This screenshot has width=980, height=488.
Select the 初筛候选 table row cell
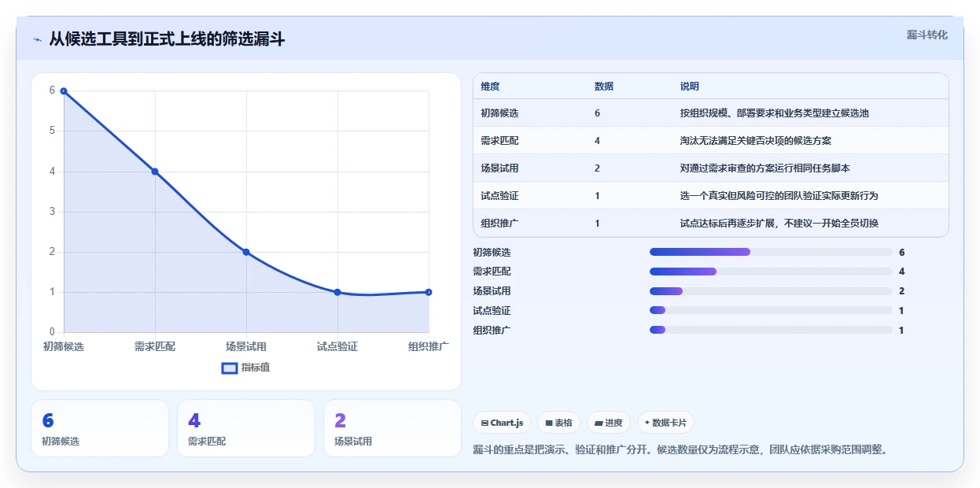click(x=499, y=113)
